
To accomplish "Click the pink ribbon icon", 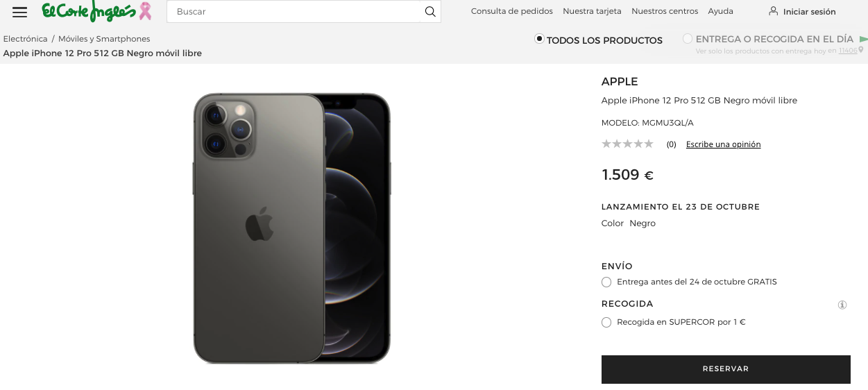I will [145, 11].
